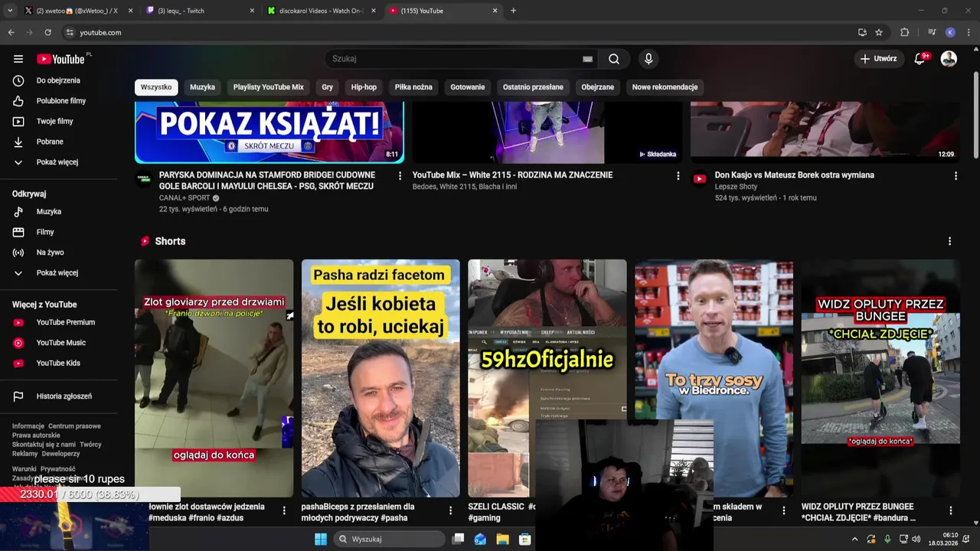Open the CANAL+ SPORT channel link
Image resolution: width=980 pixels, height=551 pixels.
point(184,198)
